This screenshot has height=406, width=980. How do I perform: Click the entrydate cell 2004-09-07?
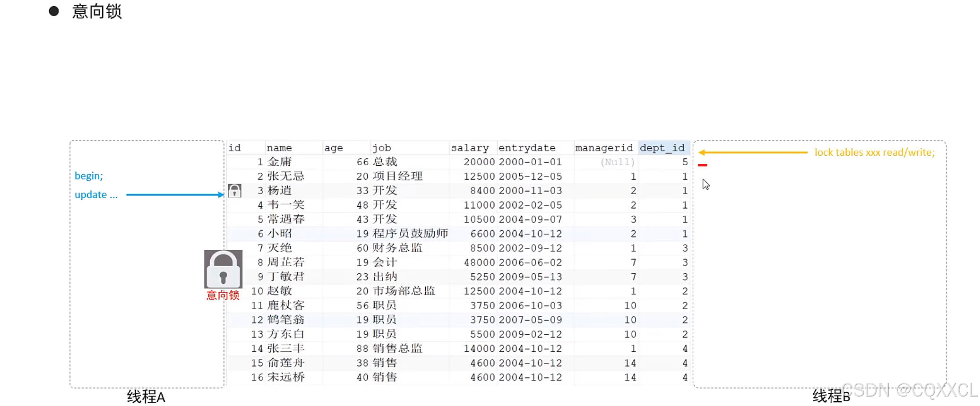tap(530, 219)
